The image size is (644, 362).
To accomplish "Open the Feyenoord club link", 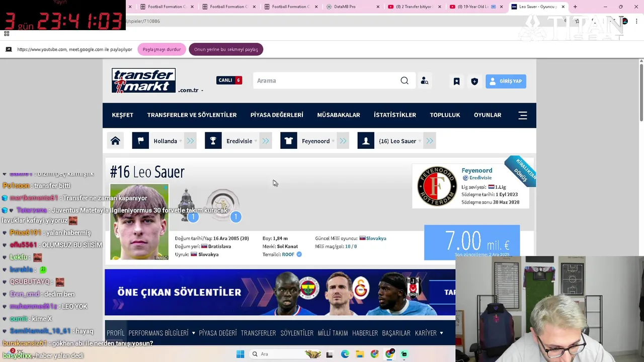I will point(477,170).
